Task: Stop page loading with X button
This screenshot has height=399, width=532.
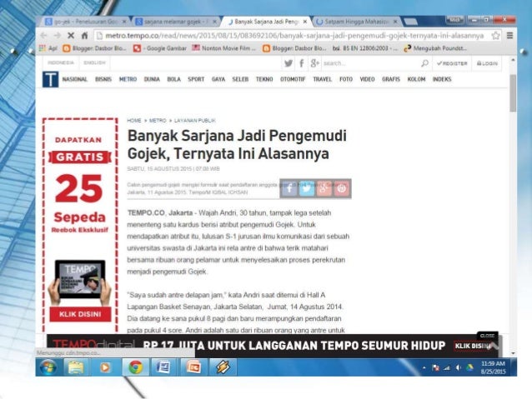Action: point(71,35)
